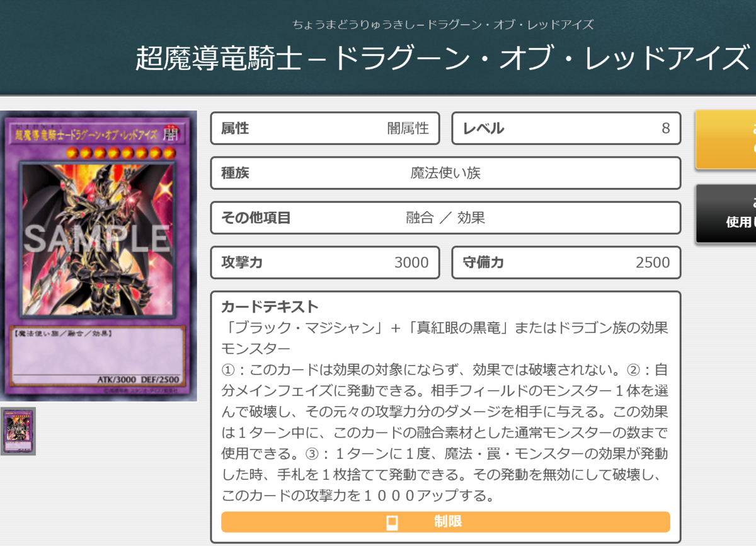The height and width of the screenshot is (546, 756).
Task: Click the 属性 闇属性 field
Action: (325, 129)
